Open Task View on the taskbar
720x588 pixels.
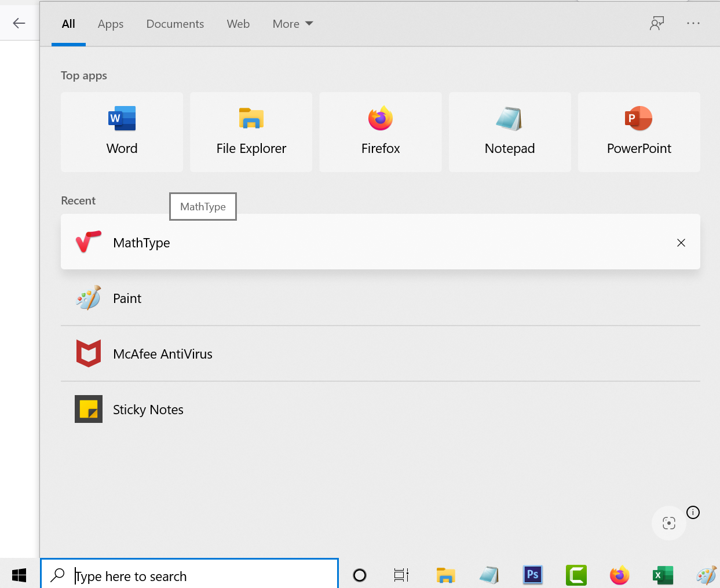401,575
